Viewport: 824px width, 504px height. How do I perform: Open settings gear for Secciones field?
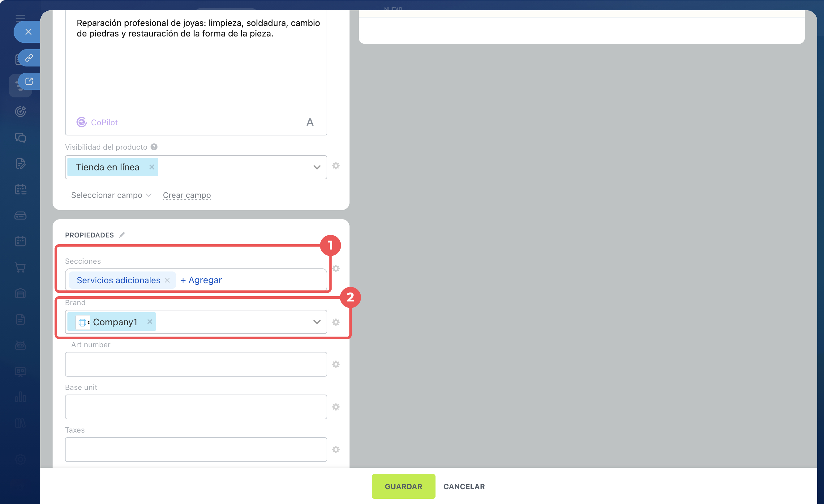pyautogui.click(x=336, y=268)
